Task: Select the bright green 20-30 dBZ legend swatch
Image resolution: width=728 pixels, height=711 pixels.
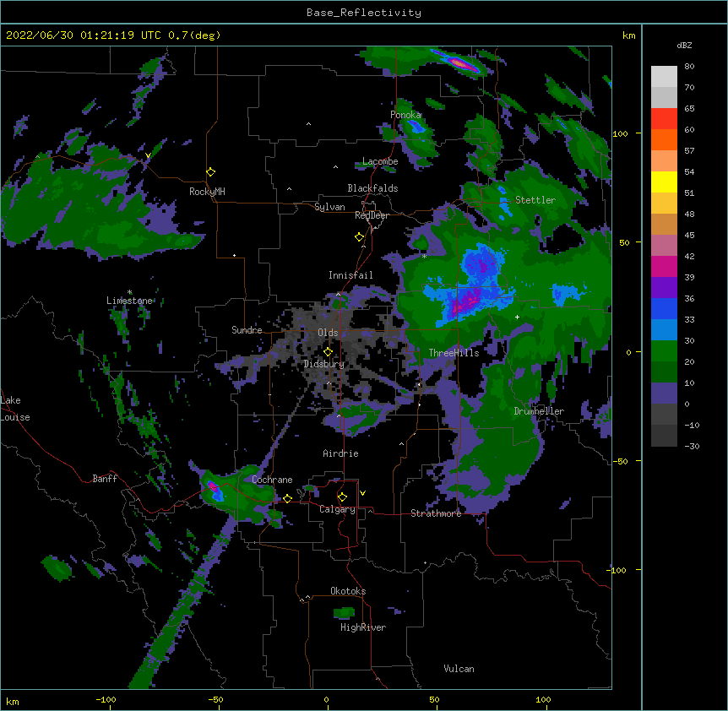Action: pyautogui.click(x=664, y=351)
